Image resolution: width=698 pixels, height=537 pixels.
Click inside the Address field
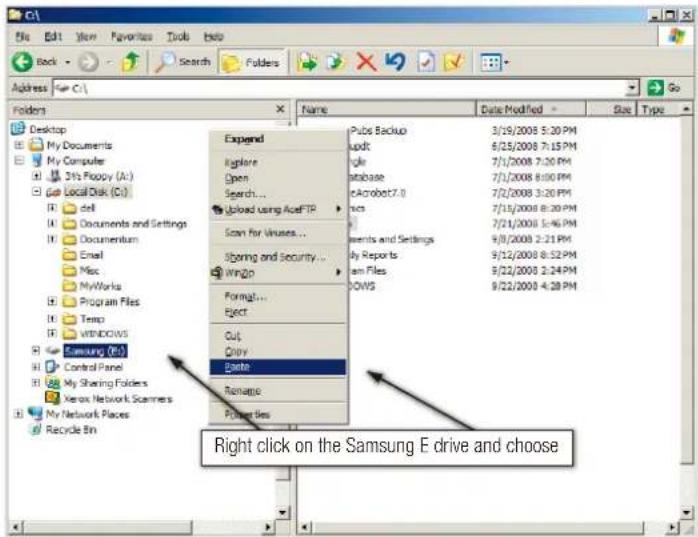tap(341, 88)
